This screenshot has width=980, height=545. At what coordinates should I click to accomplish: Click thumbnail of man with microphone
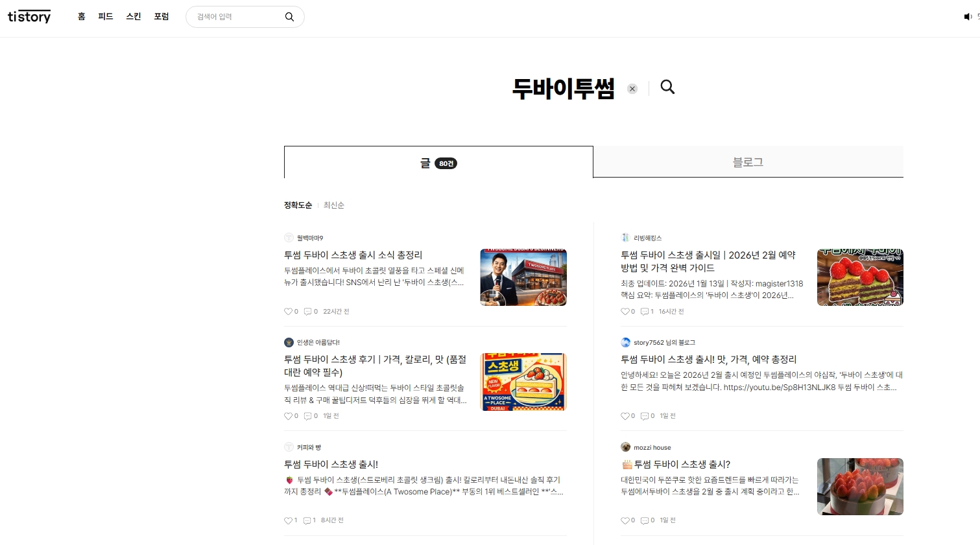click(x=523, y=277)
